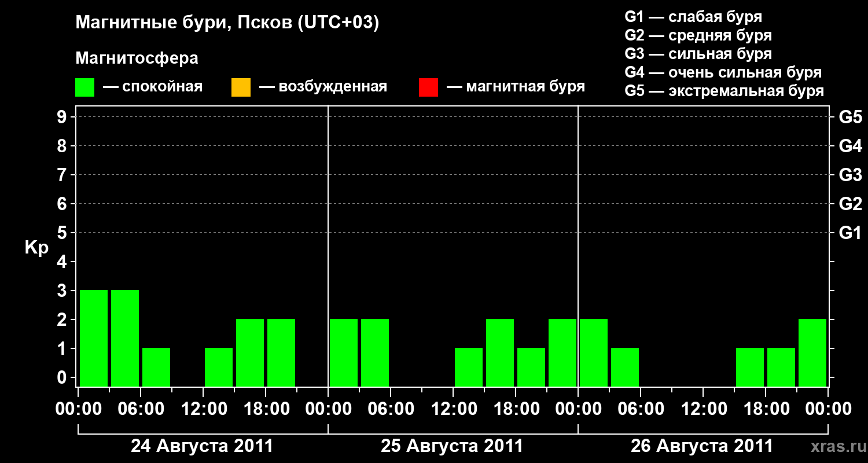Click the 25 August 03:00–06:00 bar (Kp 2)
The image size is (868, 463).
pyautogui.click(x=375, y=352)
